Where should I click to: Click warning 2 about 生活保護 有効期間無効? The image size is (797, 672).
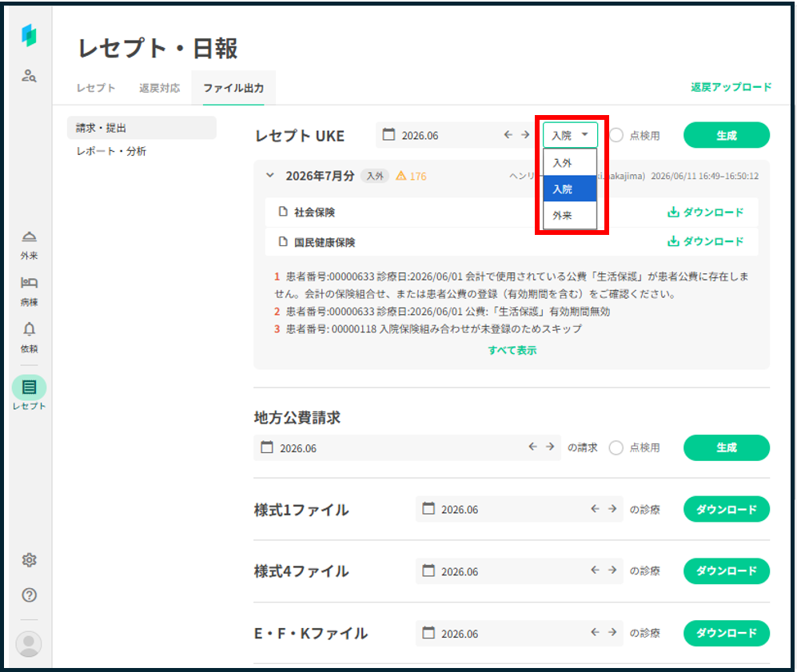(442, 312)
